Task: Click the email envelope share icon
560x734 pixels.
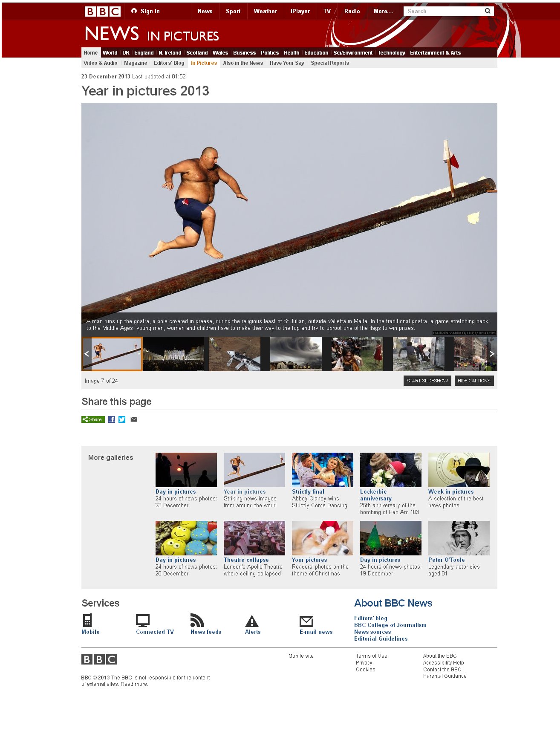Action: (134, 419)
